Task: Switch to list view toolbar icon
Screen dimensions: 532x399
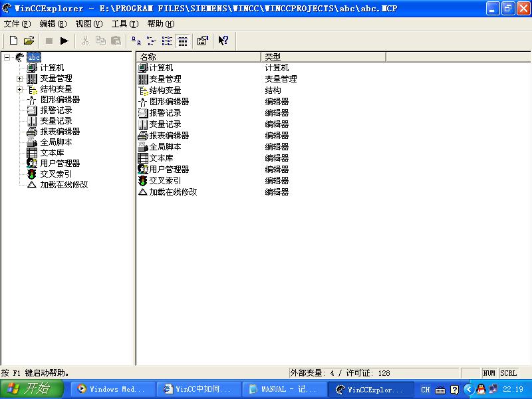Action: pos(167,41)
